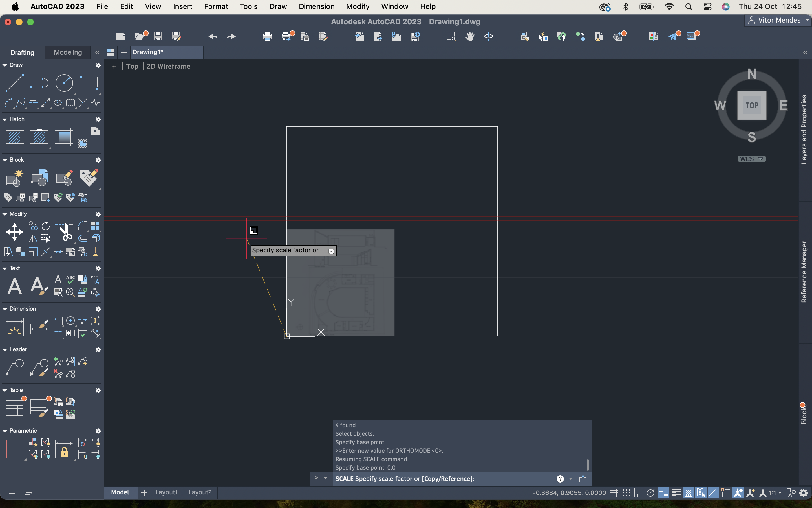Switch to the Modeling tab
This screenshot has height=508, width=812.
(68, 52)
